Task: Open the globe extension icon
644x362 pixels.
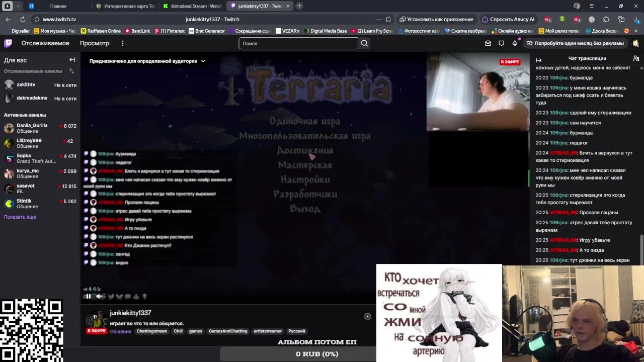Action: [592, 19]
